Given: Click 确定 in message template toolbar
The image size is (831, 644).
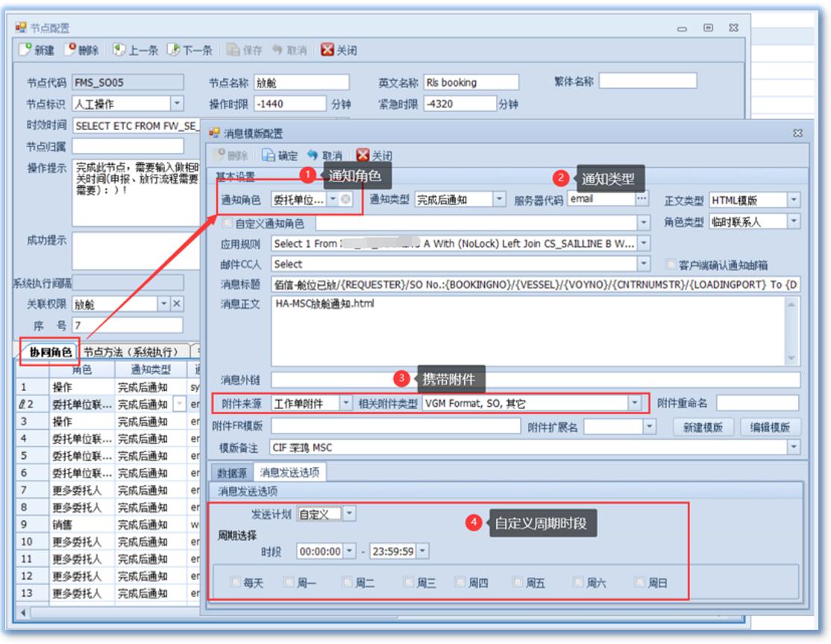Looking at the screenshot, I should [x=280, y=156].
